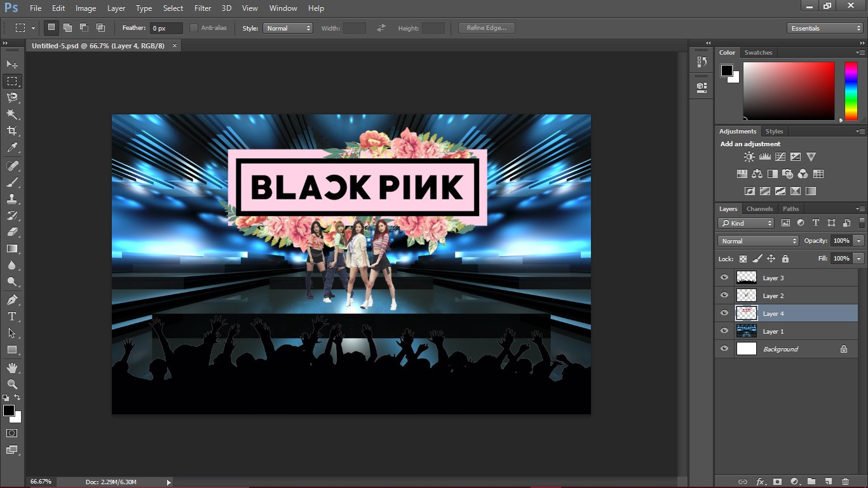Viewport: 868px width, 488px height.
Task: Open the layer blend mode dropdown
Action: [x=758, y=241]
